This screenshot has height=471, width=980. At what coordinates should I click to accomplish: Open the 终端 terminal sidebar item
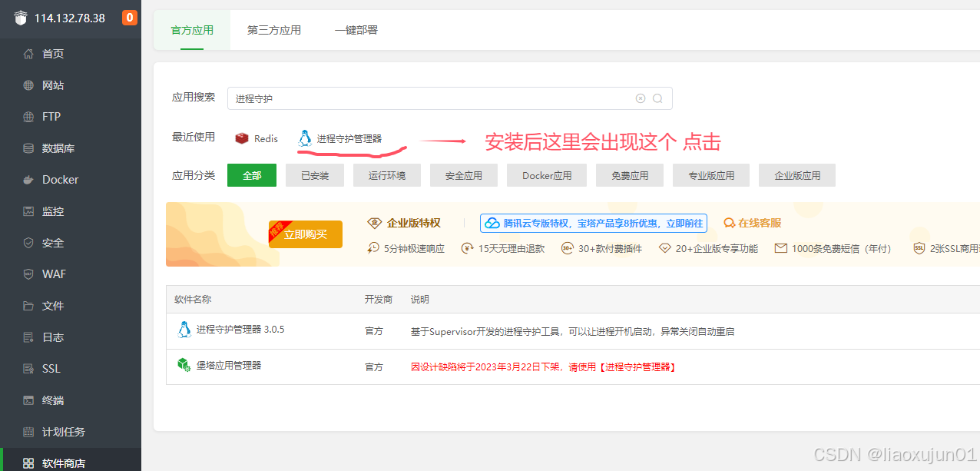point(52,400)
